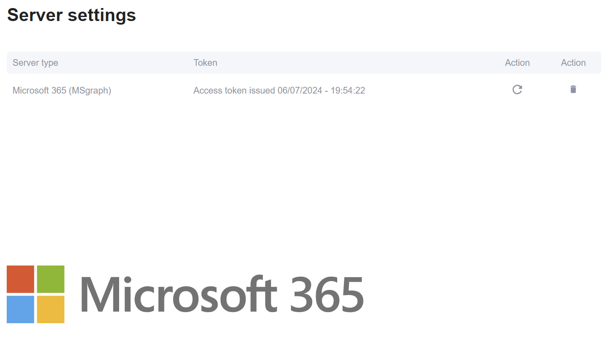Screen dimensions: 609x364
Task: Click the green square of Microsoft logo
Action: 51,279
